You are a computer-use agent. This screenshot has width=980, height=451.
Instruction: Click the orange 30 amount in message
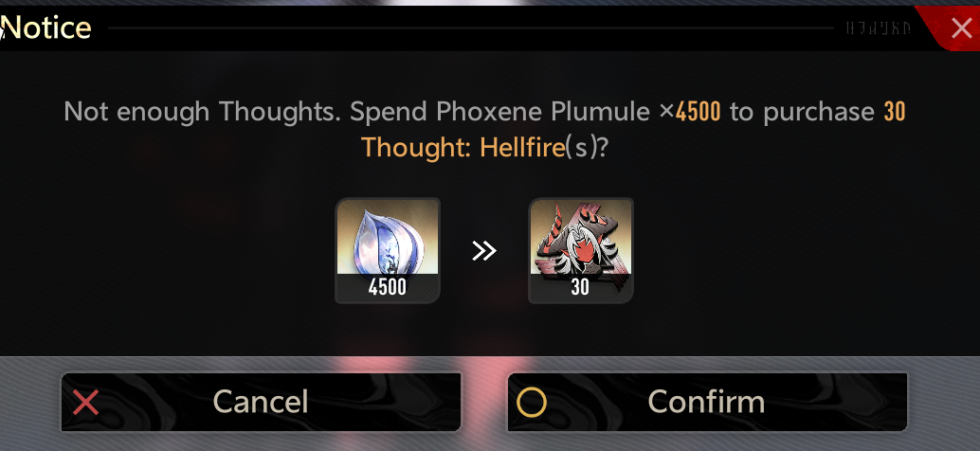point(895,112)
